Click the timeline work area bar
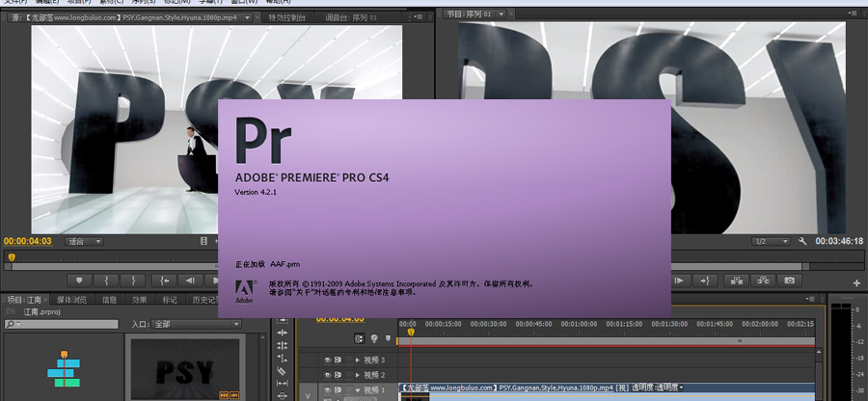 (607, 341)
